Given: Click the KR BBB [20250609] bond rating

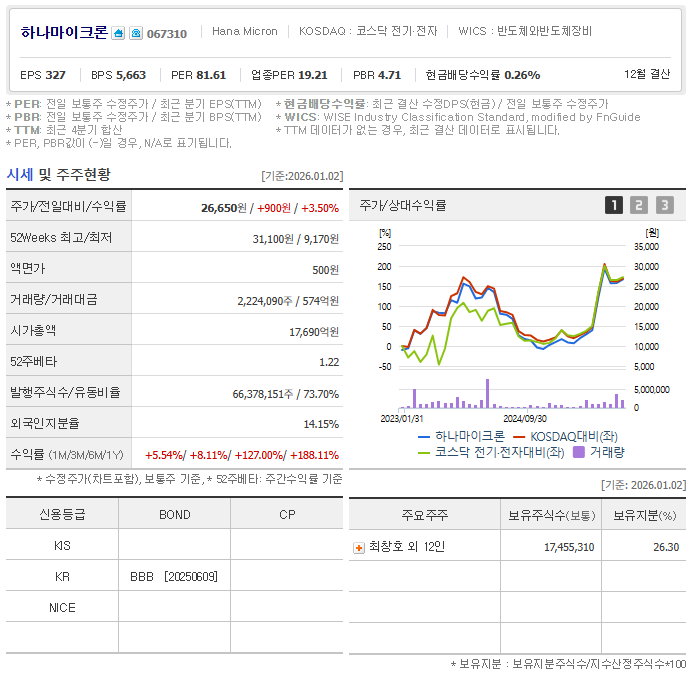Looking at the screenshot, I should coord(174,577).
